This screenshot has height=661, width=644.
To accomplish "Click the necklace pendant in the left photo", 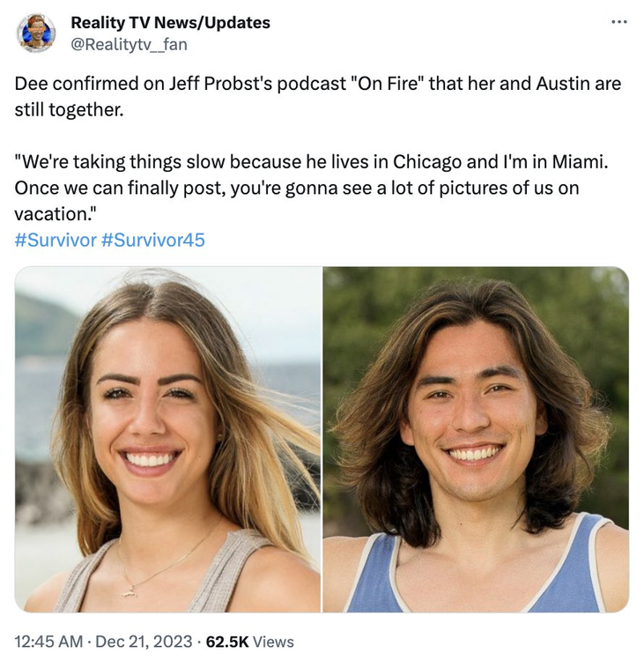I will pyautogui.click(x=129, y=593).
